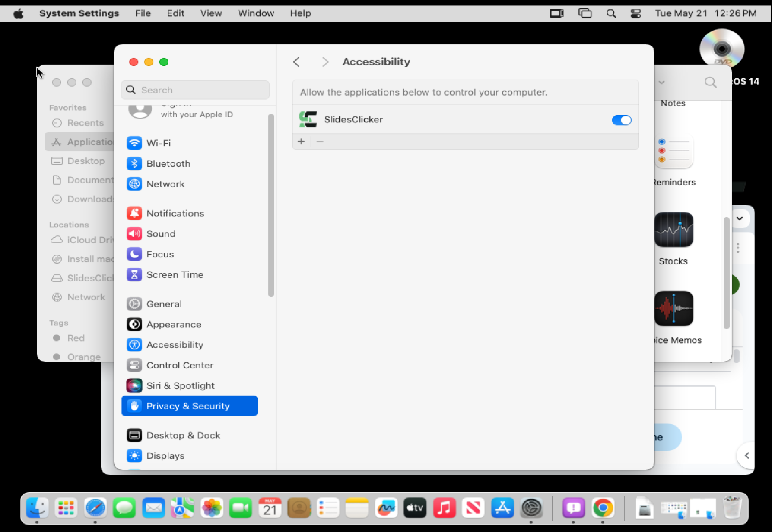Select Privacy & Security in sidebar
Screen dimensions: 780x532
[x=190, y=406]
